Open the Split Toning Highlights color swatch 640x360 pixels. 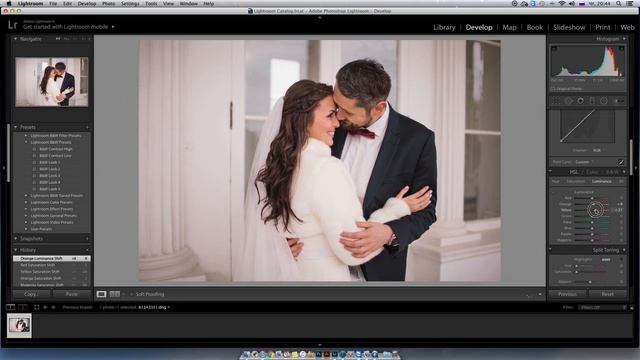click(606, 260)
